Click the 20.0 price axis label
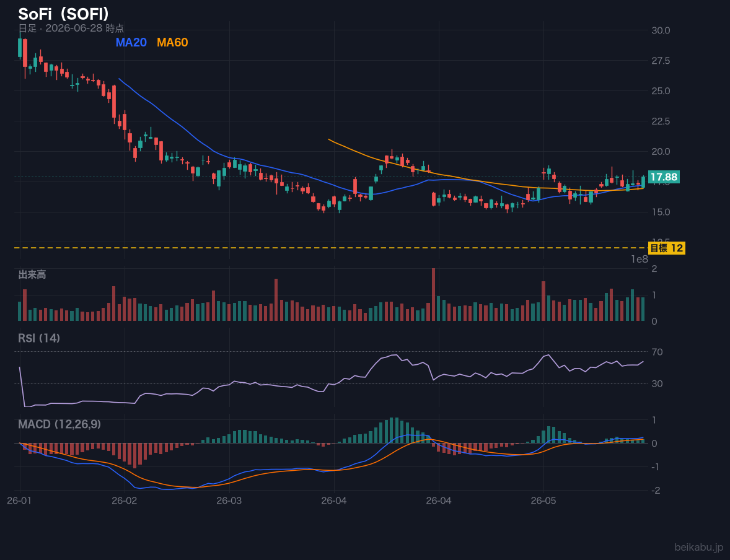This screenshot has width=730, height=560. click(661, 151)
